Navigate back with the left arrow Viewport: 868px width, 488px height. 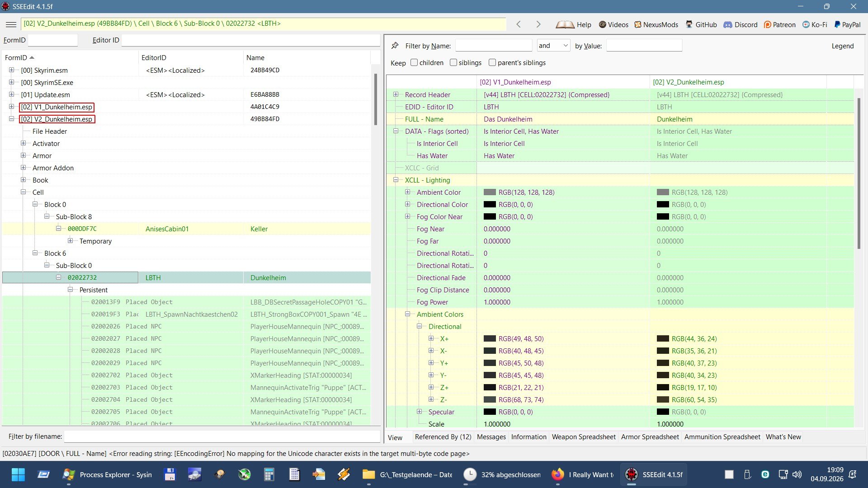point(519,24)
